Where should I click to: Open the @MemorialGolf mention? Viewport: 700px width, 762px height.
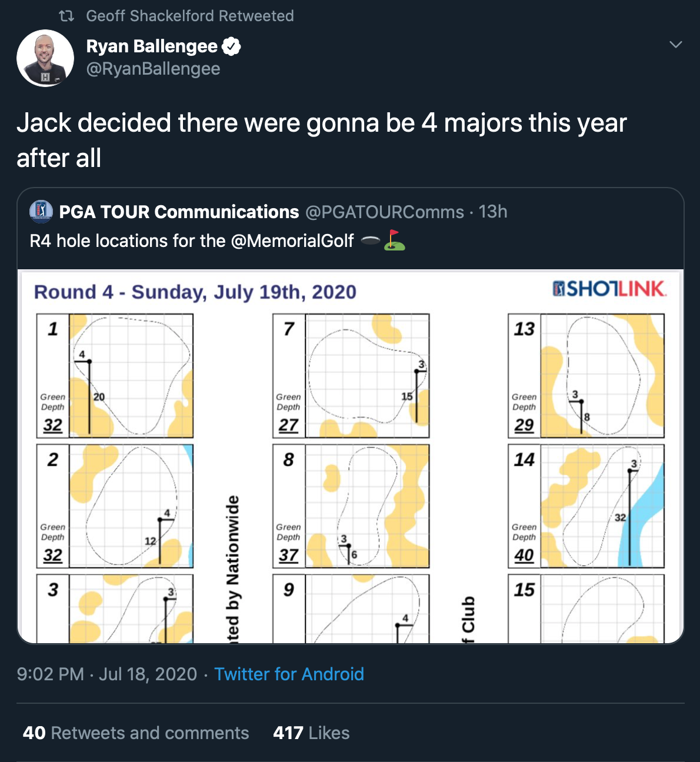292,240
